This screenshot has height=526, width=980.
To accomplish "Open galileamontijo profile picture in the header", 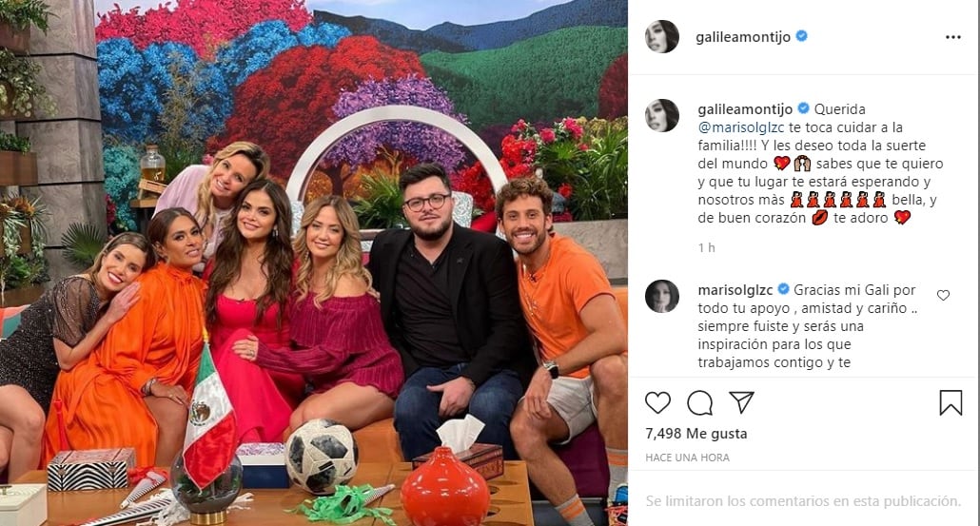I will pos(662,37).
